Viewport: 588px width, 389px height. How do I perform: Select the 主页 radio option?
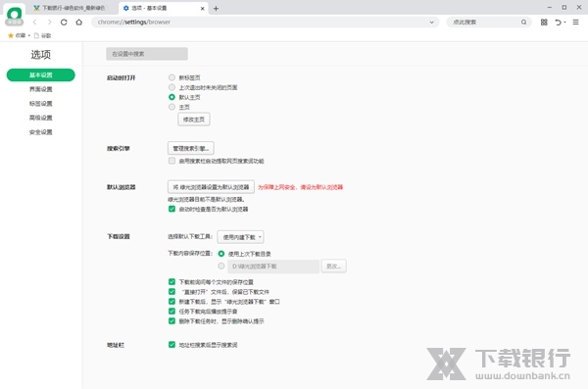(171, 107)
